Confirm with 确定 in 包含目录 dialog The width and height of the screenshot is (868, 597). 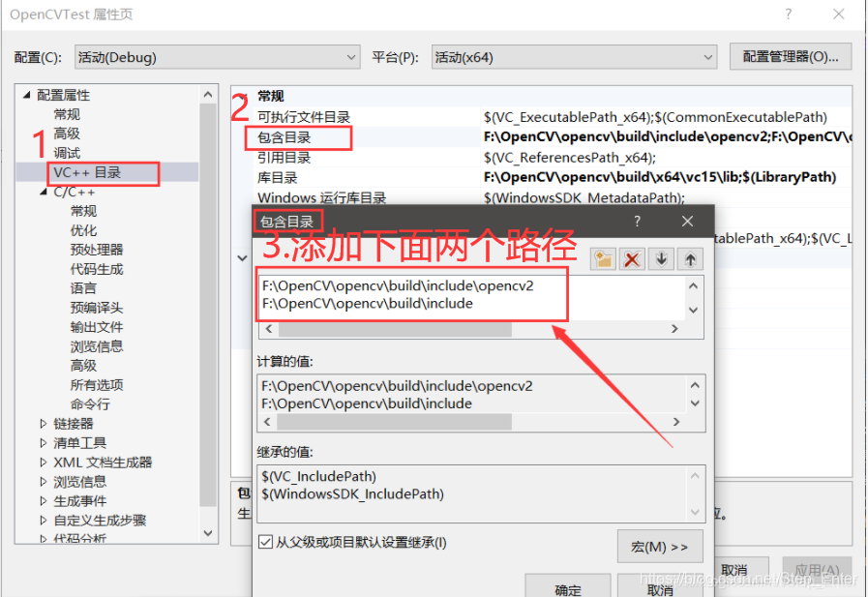coord(568,587)
